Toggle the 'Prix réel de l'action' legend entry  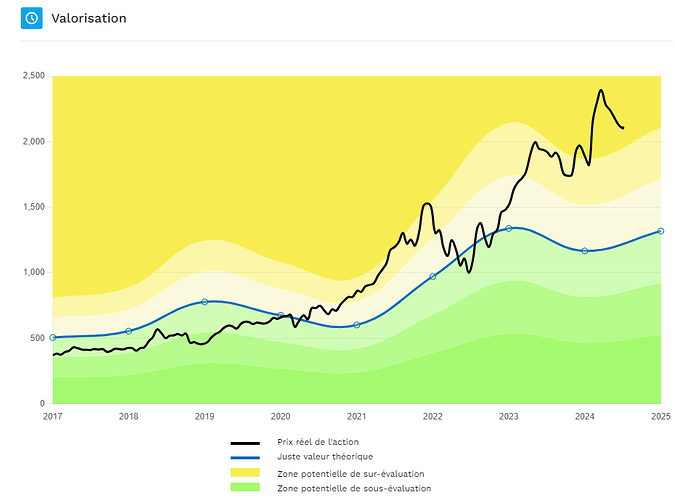tap(318, 442)
